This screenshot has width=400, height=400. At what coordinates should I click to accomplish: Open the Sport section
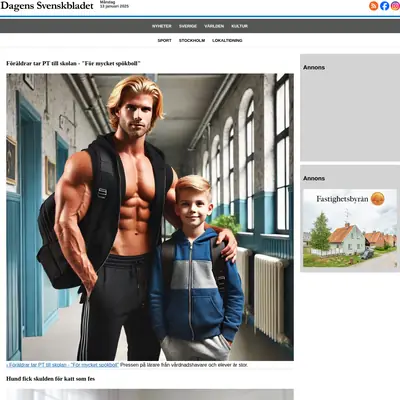tap(165, 40)
